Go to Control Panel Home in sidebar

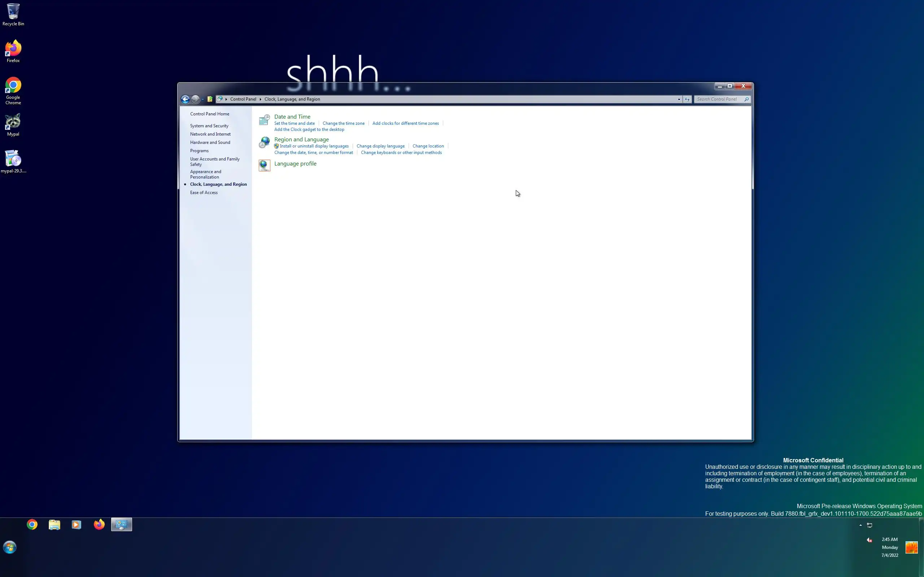pos(210,114)
